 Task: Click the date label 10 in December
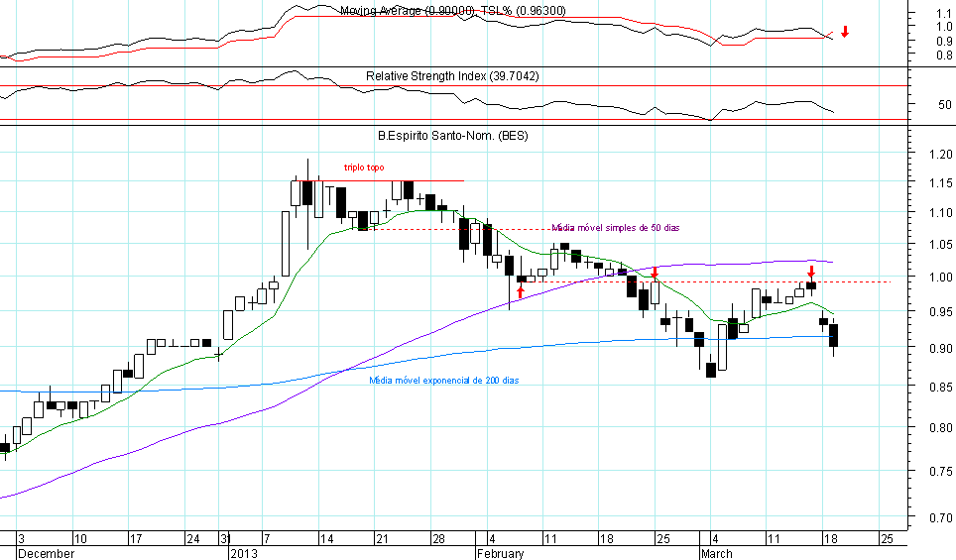coord(80,538)
